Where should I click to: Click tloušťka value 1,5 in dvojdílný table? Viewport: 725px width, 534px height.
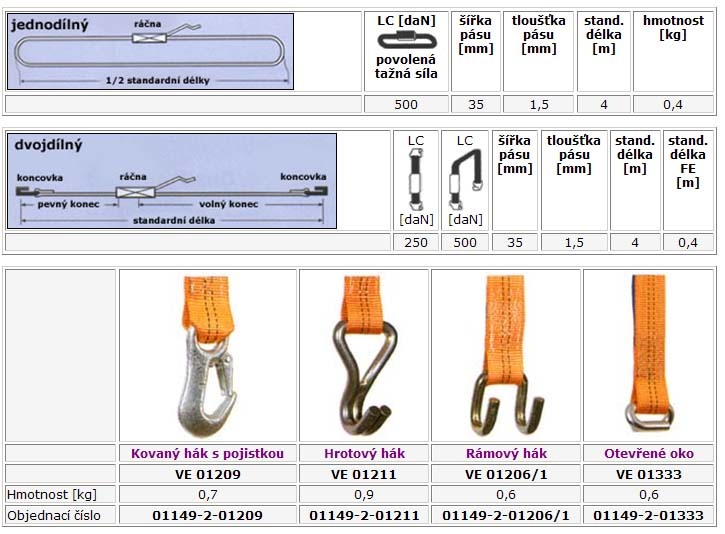[574, 242]
